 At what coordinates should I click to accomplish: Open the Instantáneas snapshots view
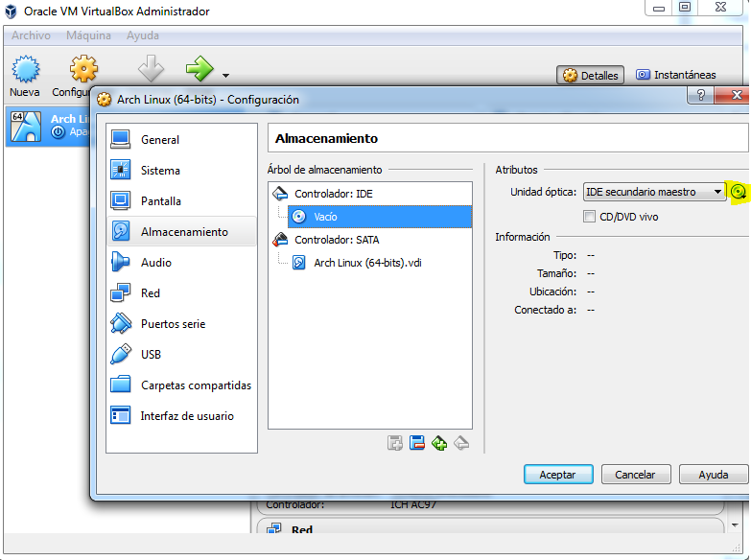[x=675, y=75]
